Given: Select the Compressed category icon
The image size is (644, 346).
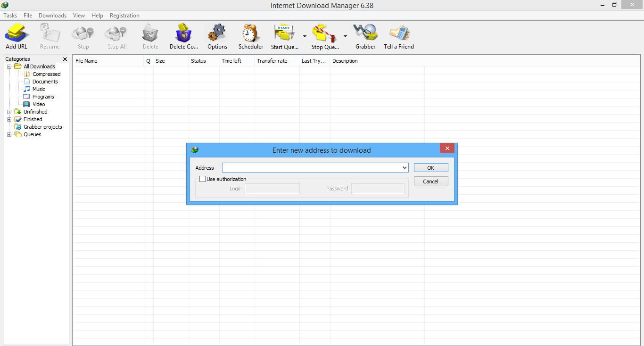Looking at the screenshot, I should (x=27, y=74).
